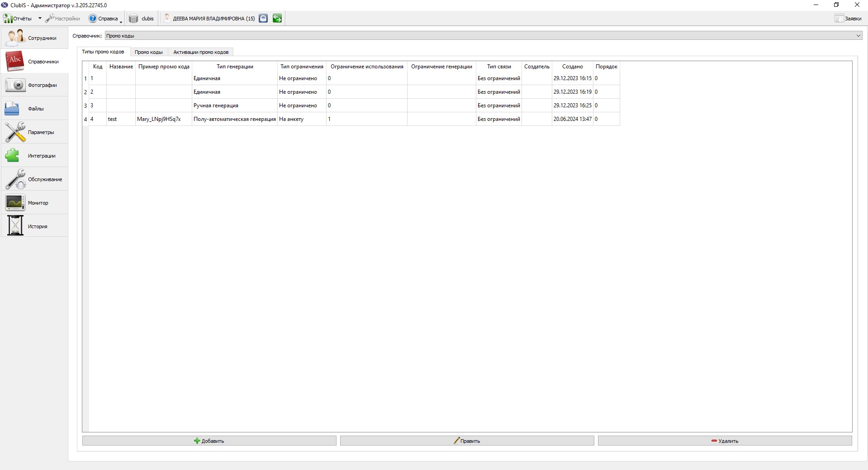Sort by the Название column header
The width and height of the screenshot is (868, 470).
121,67
